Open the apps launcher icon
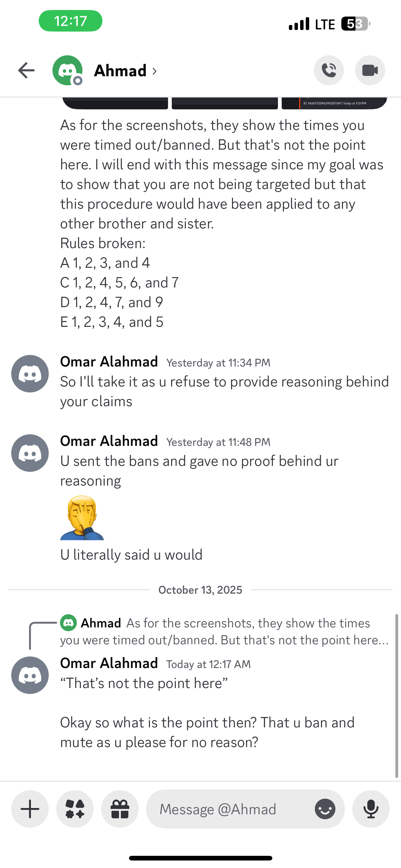401x868 pixels. coord(75,809)
